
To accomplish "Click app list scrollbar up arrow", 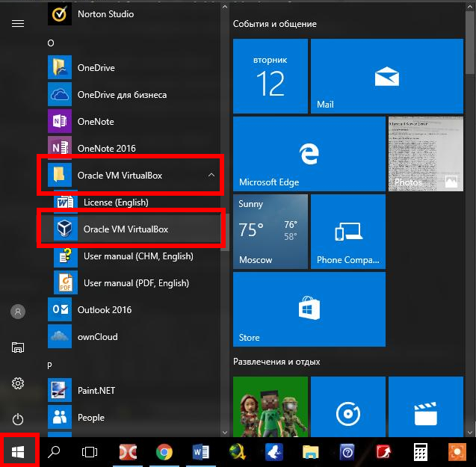I will (x=225, y=7).
